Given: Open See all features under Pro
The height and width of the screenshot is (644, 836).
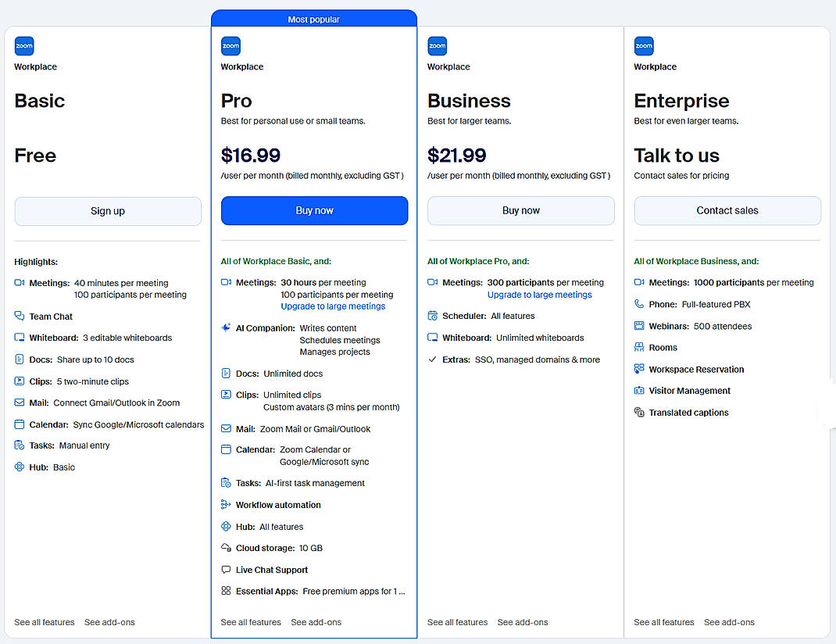Looking at the screenshot, I should [x=251, y=622].
